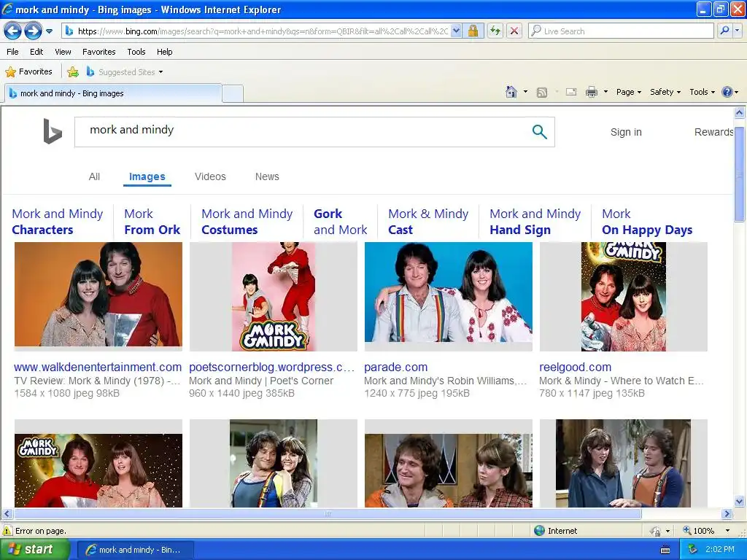The width and height of the screenshot is (747, 560).
Task: Open the Suggested Sites dropdown
Action: [125, 72]
